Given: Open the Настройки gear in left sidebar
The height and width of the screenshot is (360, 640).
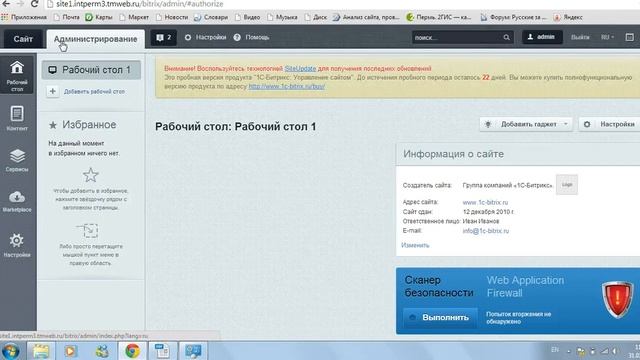Looking at the screenshot, I should point(17,245).
